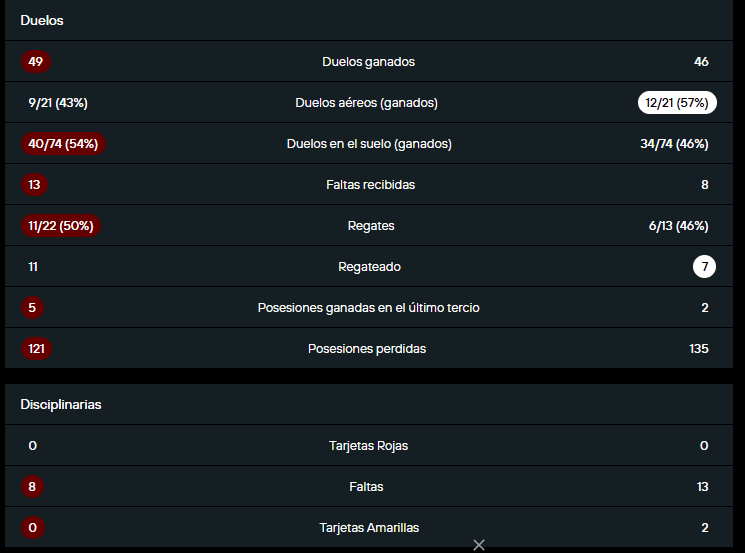Select the red 49 duels won badge

36,62
